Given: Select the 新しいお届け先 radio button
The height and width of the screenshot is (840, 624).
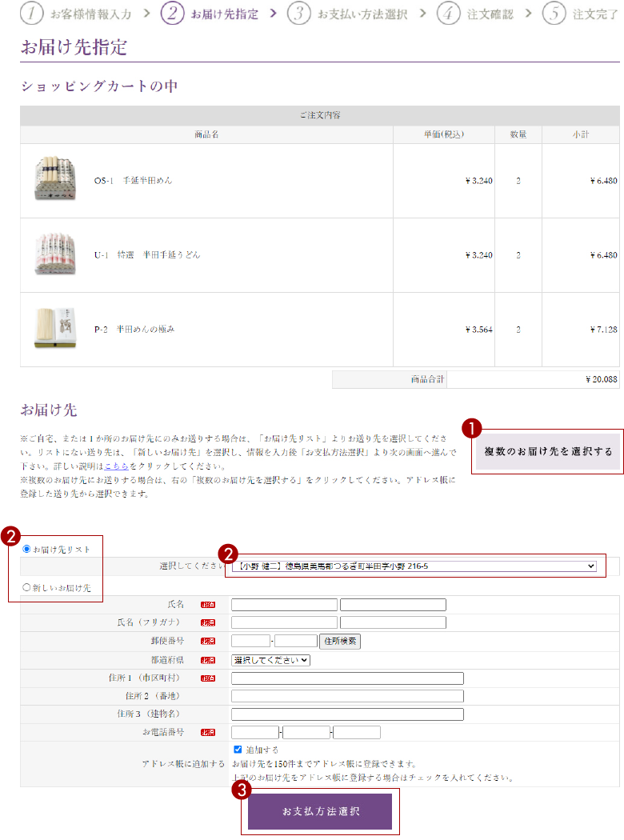Looking at the screenshot, I should [27, 588].
